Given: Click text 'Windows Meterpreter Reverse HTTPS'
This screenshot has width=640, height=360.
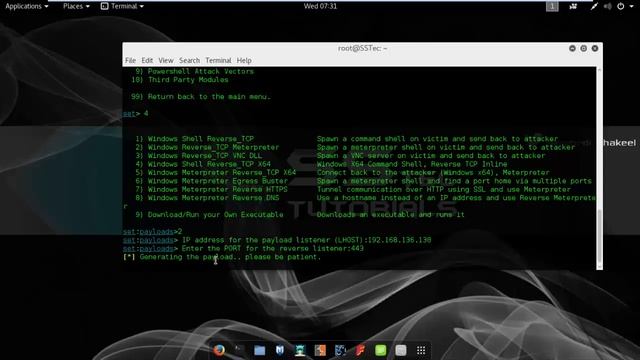Looking at the screenshot, I should click(x=218, y=189).
